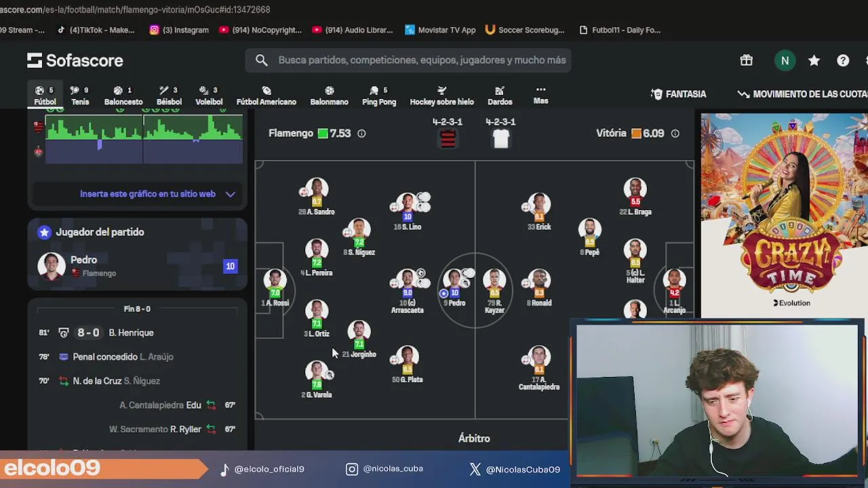Image resolution: width=868 pixels, height=488 pixels.
Task: Select player A. Sandro on pitch
Action: coord(317,197)
